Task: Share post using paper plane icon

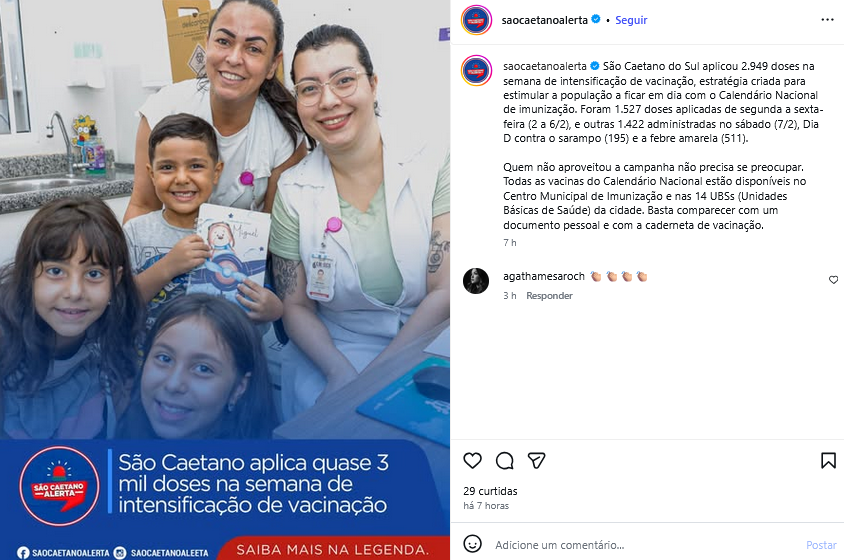Action: point(537,461)
